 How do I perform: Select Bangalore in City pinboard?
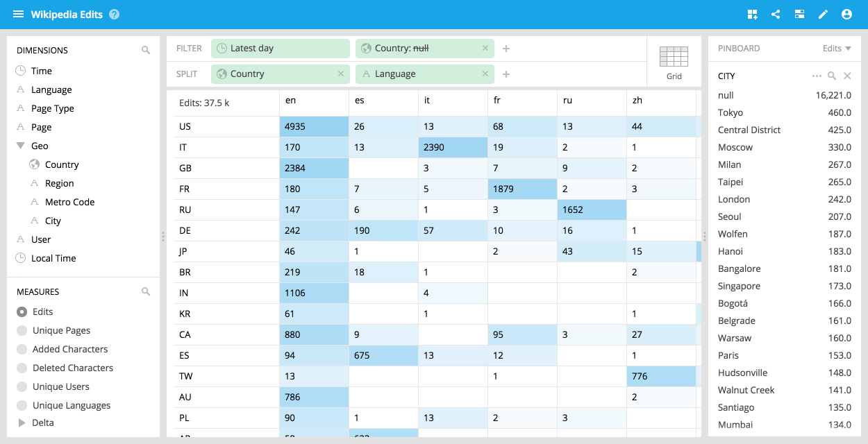785,268
